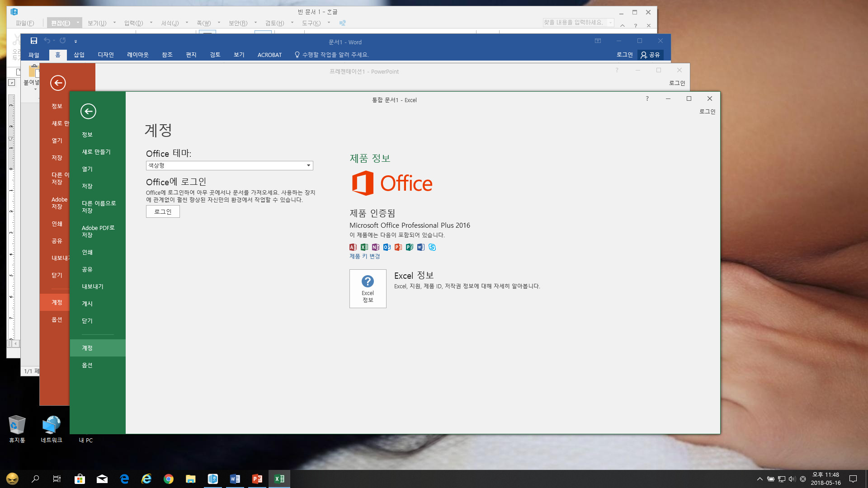The width and height of the screenshot is (868, 488).
Task: Expand the 입력(D) menu arrow in Hangul
Action: tap(151, 23)
